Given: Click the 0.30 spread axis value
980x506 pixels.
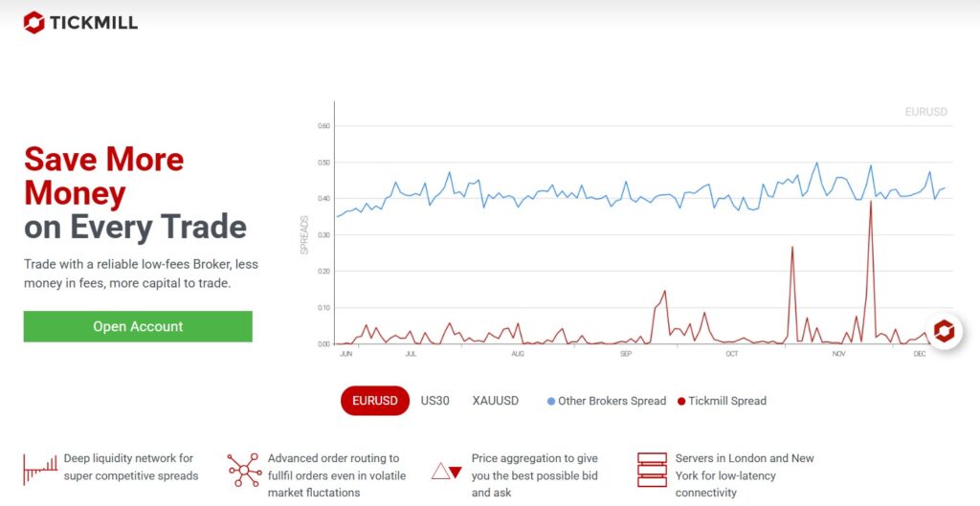Looking at the screenshot, I should (x=323, y=235).
